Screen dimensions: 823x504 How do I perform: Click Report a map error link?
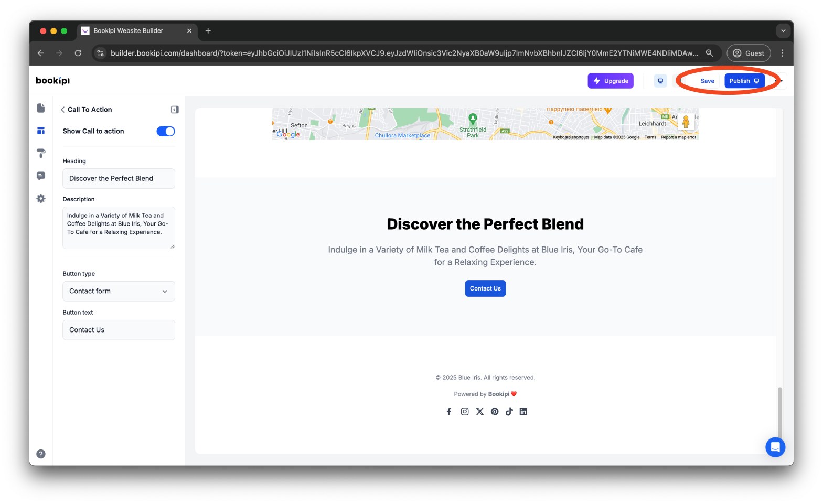(x=679, y=137)
